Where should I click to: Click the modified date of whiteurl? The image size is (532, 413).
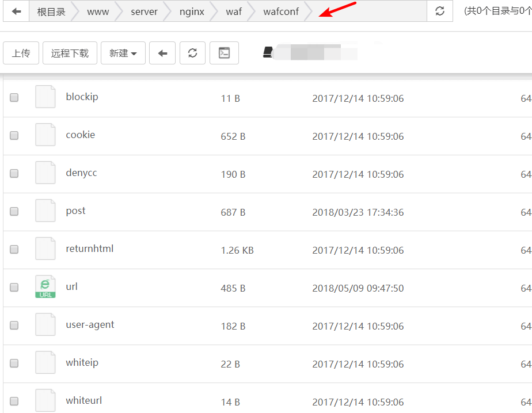pyautogui.click(x=358, y=402)
